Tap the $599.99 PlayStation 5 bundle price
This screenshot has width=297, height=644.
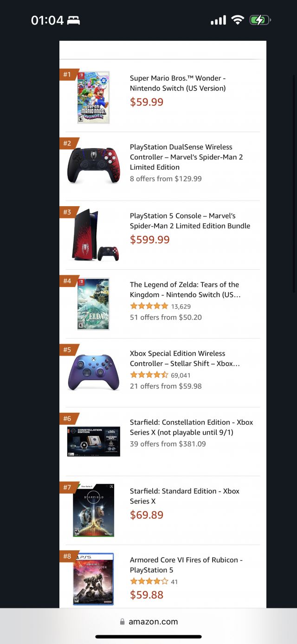click(x=150, y=240)
